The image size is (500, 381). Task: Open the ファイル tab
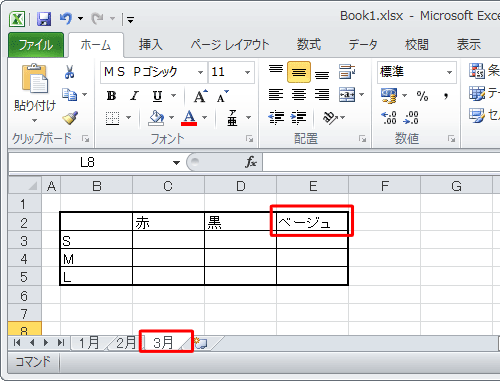coord(36,45)
